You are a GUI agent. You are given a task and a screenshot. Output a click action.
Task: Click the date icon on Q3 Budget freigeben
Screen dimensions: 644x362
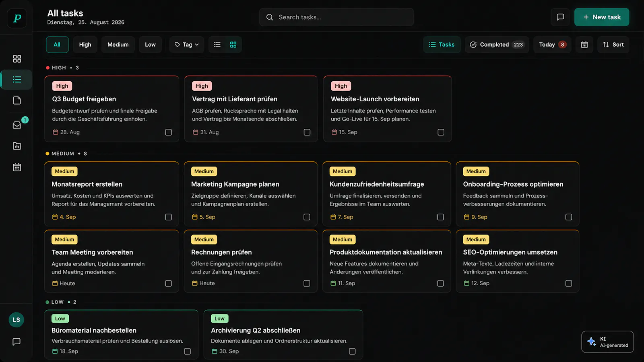pyautogui.click(x=56, y=132)
